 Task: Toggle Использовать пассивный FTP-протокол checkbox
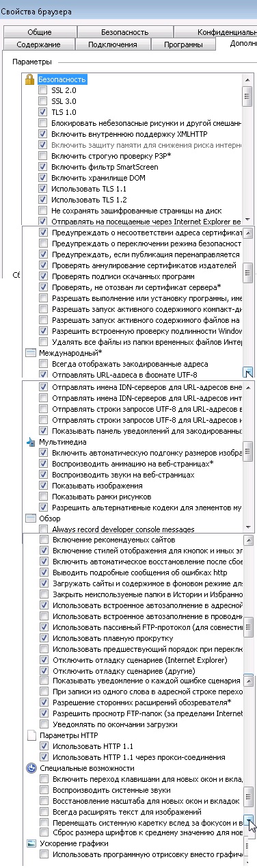[44, 627]
